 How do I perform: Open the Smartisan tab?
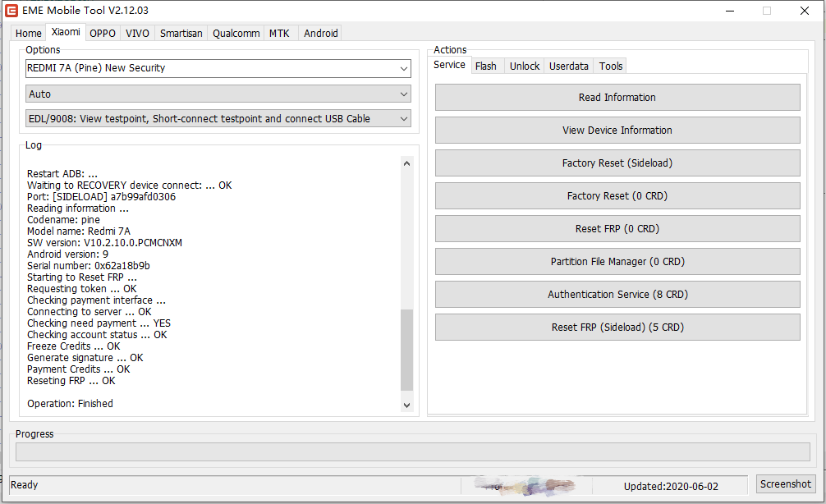(181, 33)
